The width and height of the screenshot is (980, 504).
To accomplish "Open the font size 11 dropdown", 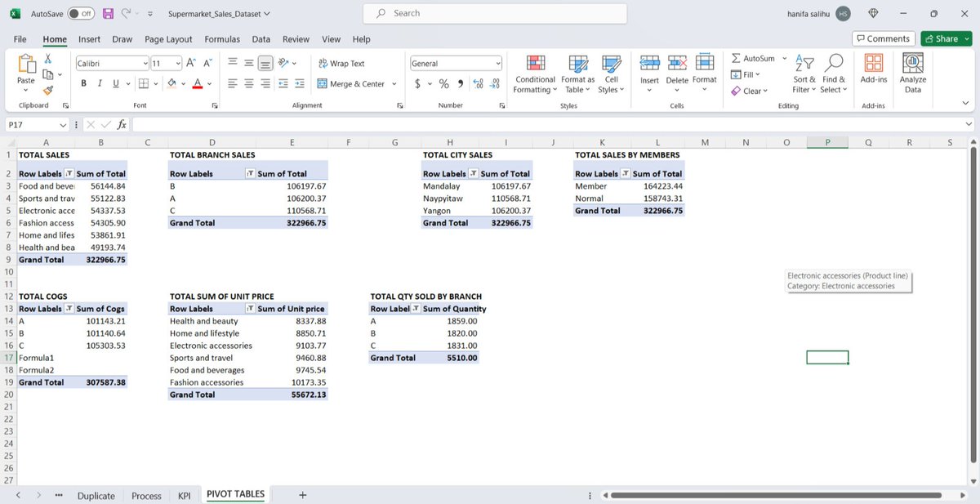I will [x=177, y=63].
